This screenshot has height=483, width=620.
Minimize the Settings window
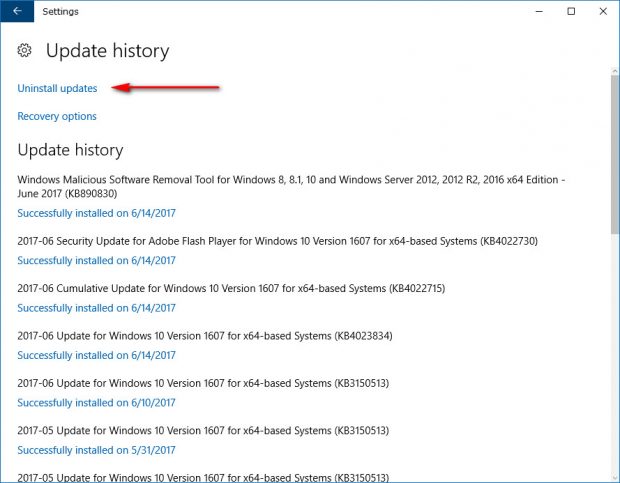click(x=539, y=11)
